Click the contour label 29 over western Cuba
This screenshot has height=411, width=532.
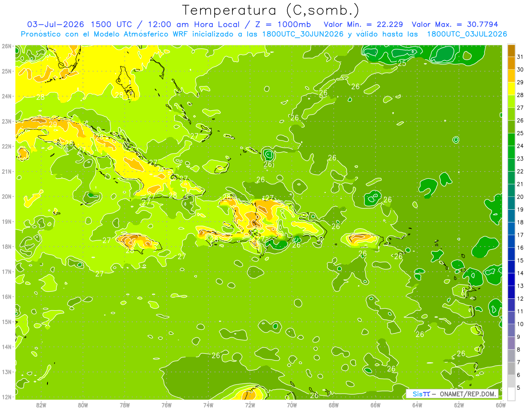[53, 125]
